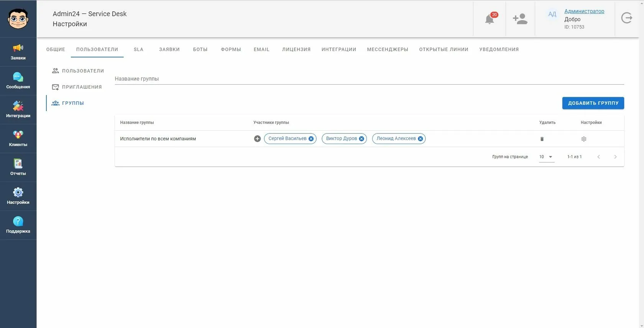Open the Администратор profile link
644x328 pixels.
tap(584, 11)
